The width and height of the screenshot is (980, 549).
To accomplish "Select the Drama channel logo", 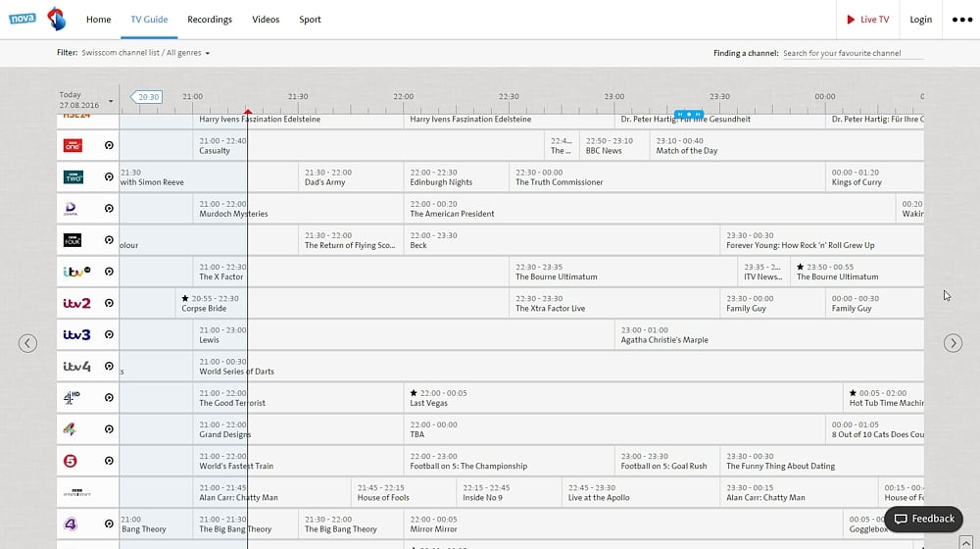I will 71,208.
